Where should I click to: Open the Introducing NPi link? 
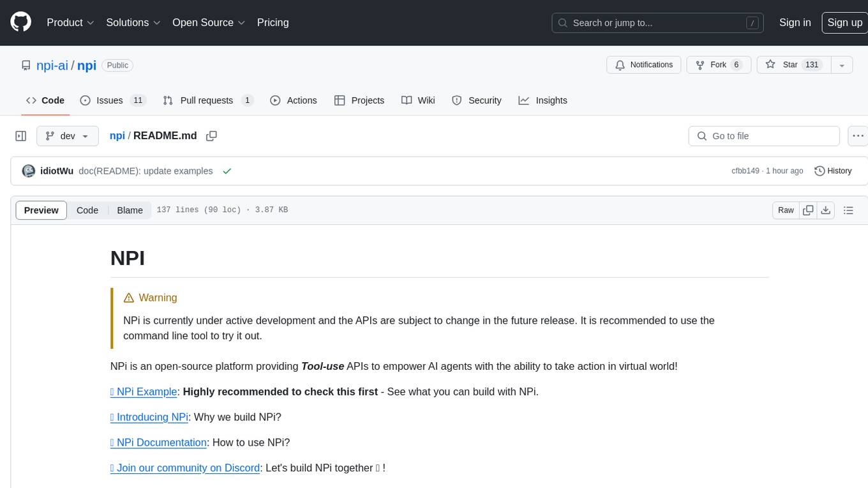[149, 417]
